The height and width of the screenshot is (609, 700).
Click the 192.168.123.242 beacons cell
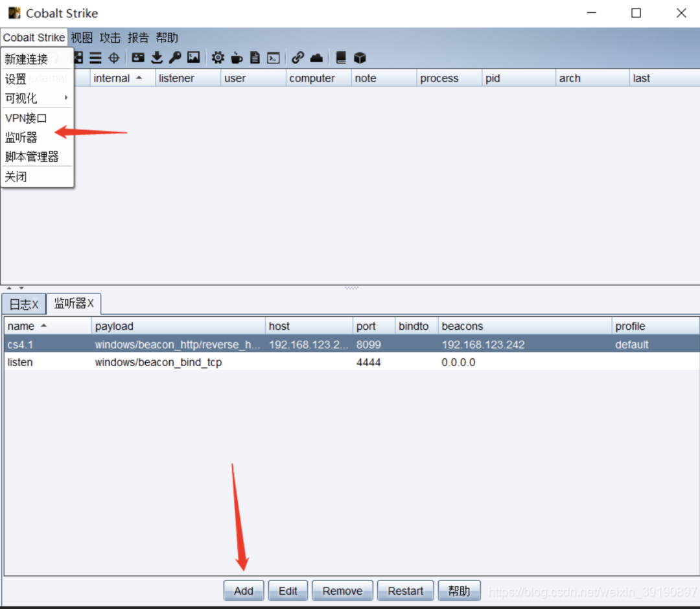coord(525,345)
